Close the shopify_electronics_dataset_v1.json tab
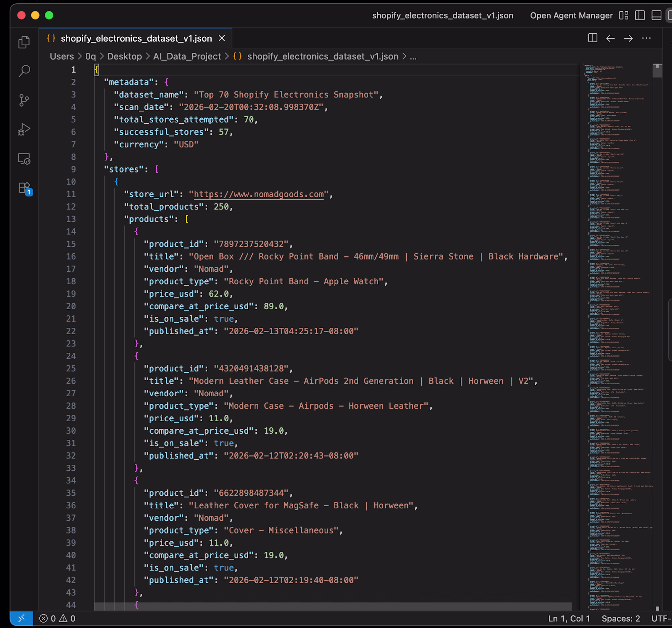The image size is (672, 628). pyautogui.click(x=222, y=39)
